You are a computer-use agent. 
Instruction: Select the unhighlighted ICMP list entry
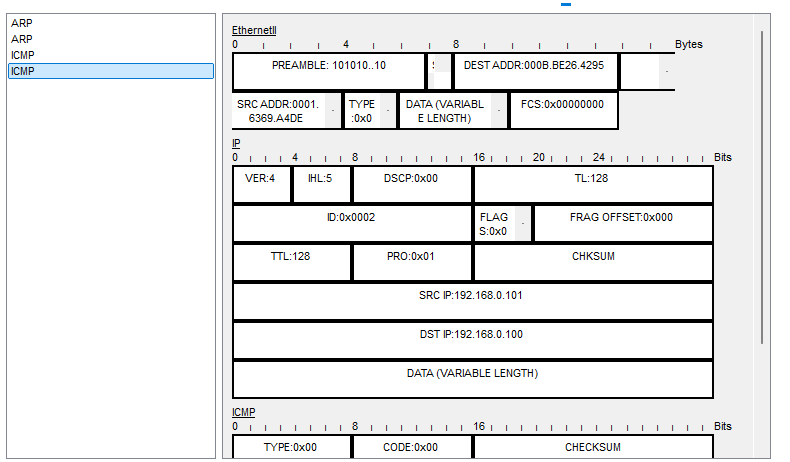coord(24,54)
